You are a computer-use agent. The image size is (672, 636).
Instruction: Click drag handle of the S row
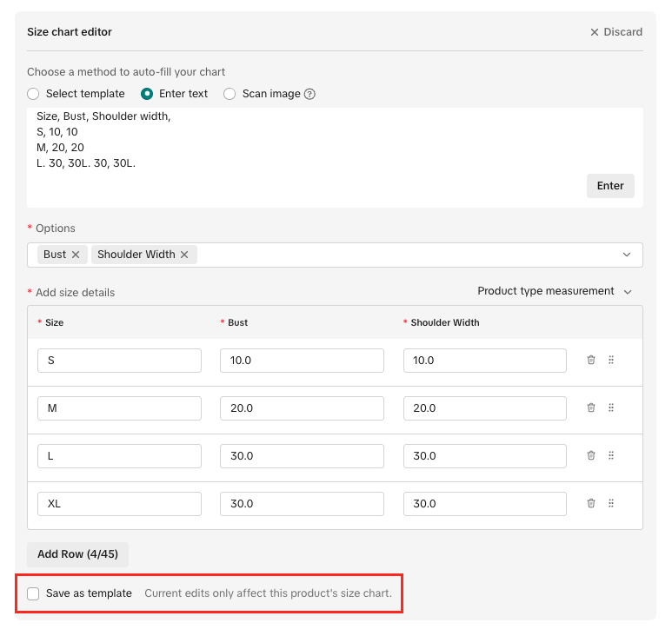611,360
